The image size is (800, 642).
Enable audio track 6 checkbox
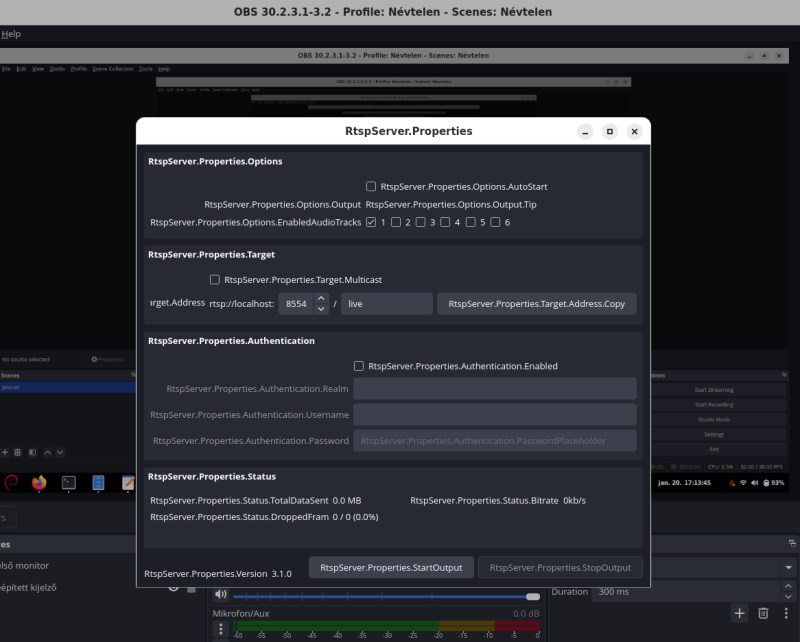[495, 222]
